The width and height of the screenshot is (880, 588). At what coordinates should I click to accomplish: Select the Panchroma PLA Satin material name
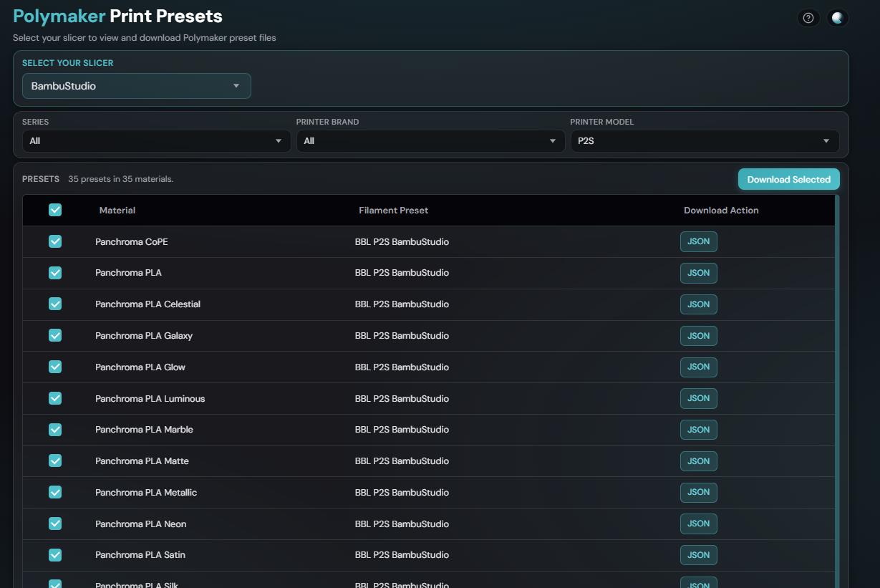point(140,555)
